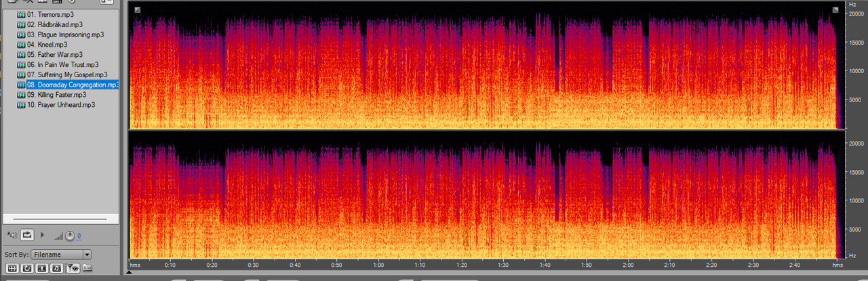Click the full file path folder icon

87,267
